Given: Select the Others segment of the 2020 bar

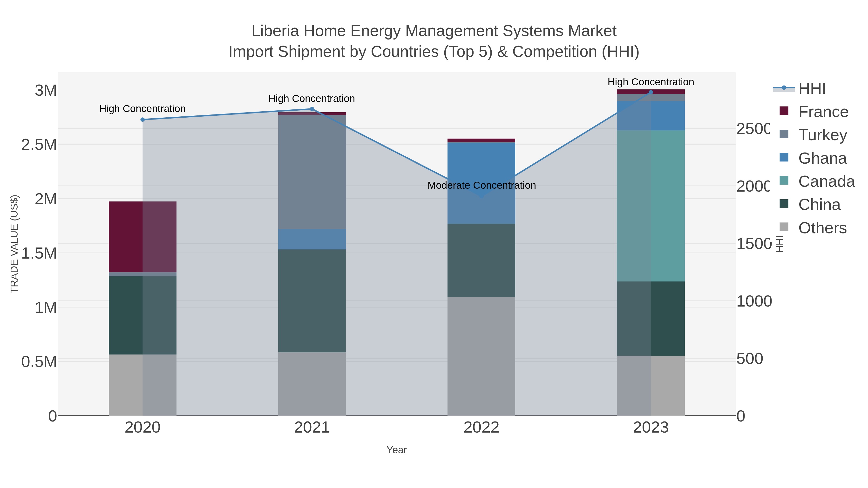Looking at the screenshot, I should pyautogui.click(x=142, y=385).
